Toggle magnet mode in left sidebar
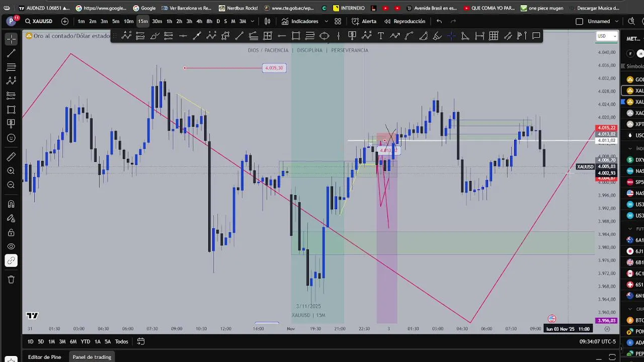The image size is (644, 362). pos(11,204)
